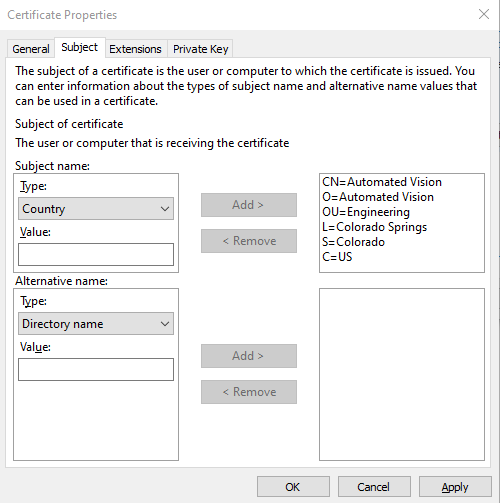Click the Subject name Value input field
This screenshot has width=500, height=503.
pyautogui.click(x=96, y=255)
